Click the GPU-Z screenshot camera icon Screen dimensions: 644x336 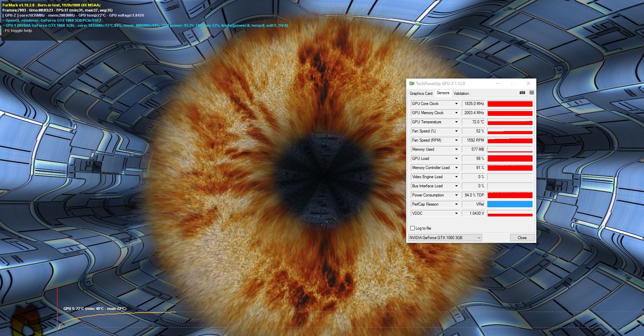[x=522, y=93]
